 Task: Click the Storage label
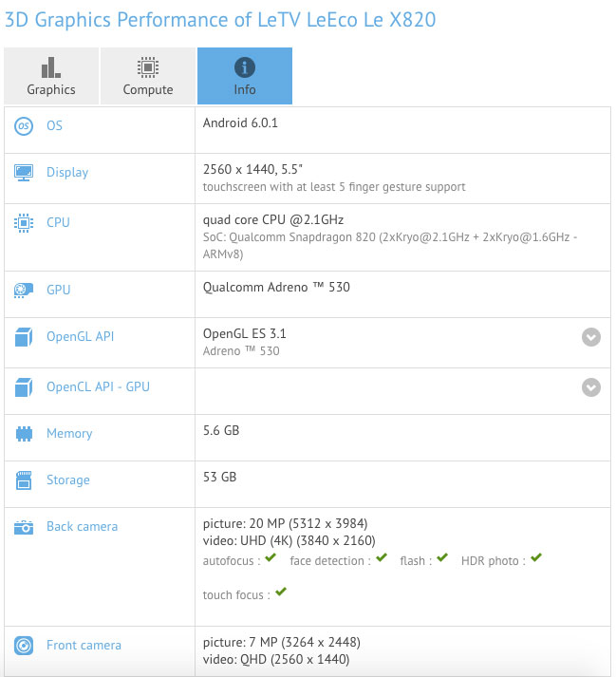point(68,480)
